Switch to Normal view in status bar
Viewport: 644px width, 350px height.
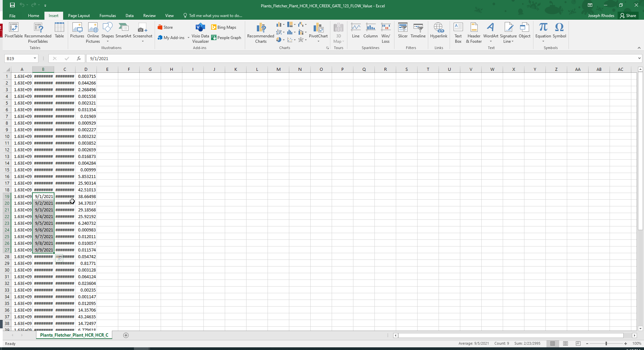553,343
